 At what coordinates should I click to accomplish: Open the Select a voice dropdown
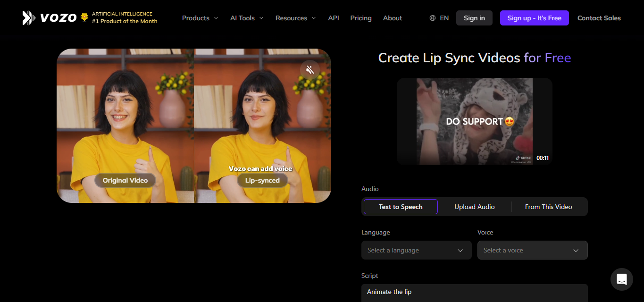(x=532, y=250)
